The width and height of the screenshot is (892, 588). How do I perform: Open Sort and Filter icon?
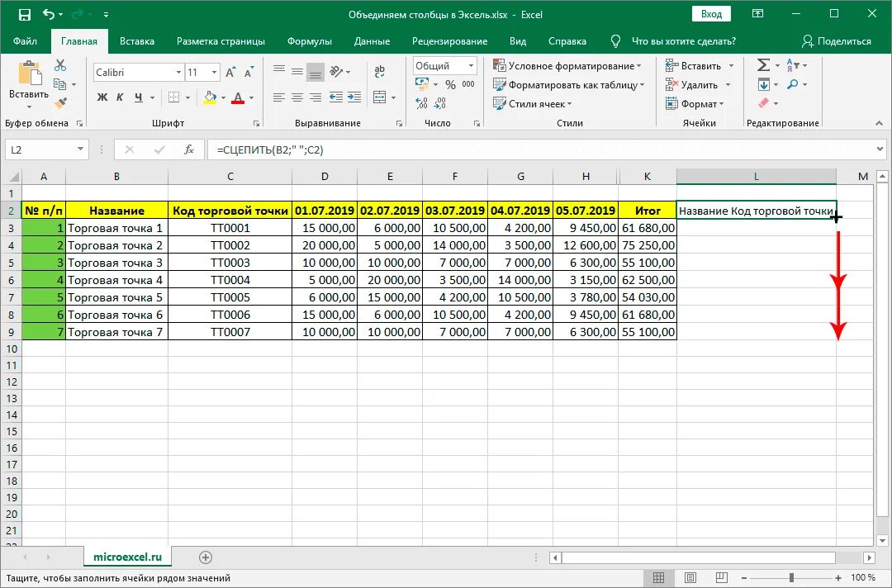pos(793,64)
